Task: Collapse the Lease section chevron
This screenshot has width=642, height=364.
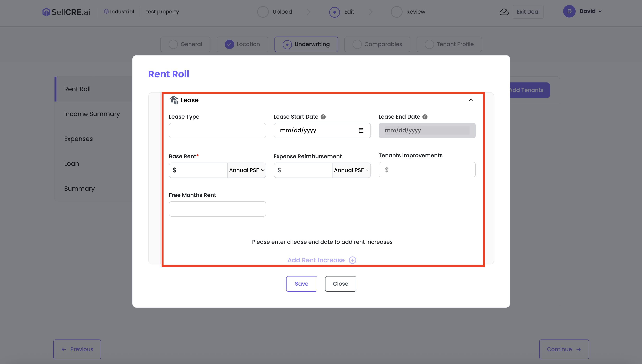Action: 471,100
